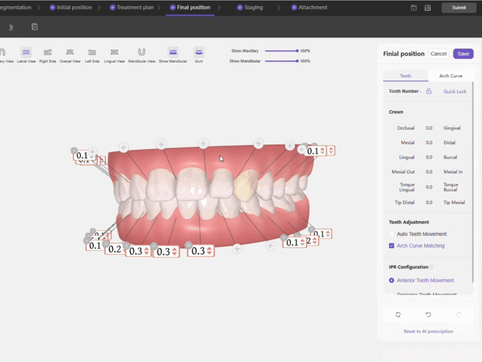Click Torque Lingual button
482x362 pixels.
coord(407,187)
